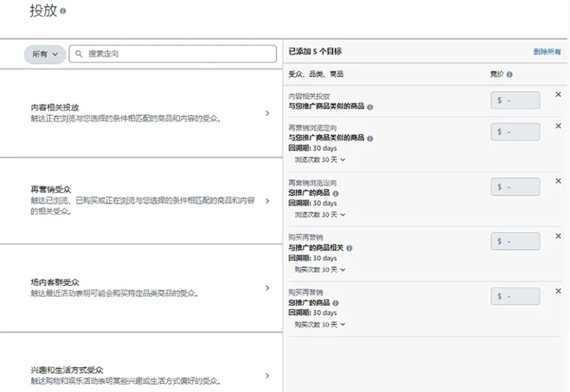Click info icon next to 与推广的商品相关
Image resolution: width=570 pixels, height=392 pixels.
tap(349, 248)
